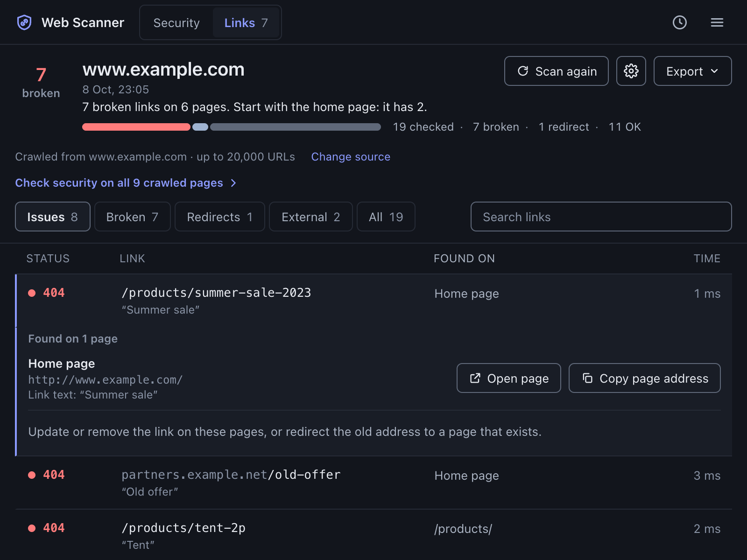Select the Redirects 1 filter
The image size is (747, 560).
click(x=220, y=217)
